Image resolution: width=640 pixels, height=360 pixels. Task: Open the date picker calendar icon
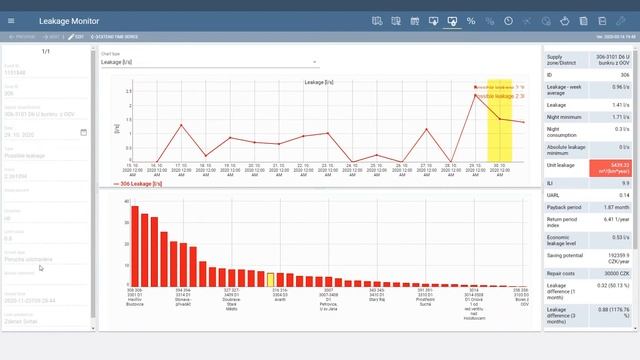coord(84,132)
